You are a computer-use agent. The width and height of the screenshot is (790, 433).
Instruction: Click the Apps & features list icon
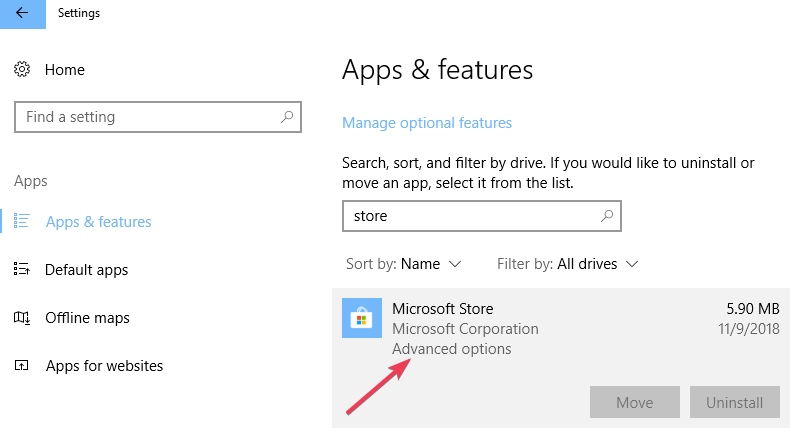coord(22,221)
